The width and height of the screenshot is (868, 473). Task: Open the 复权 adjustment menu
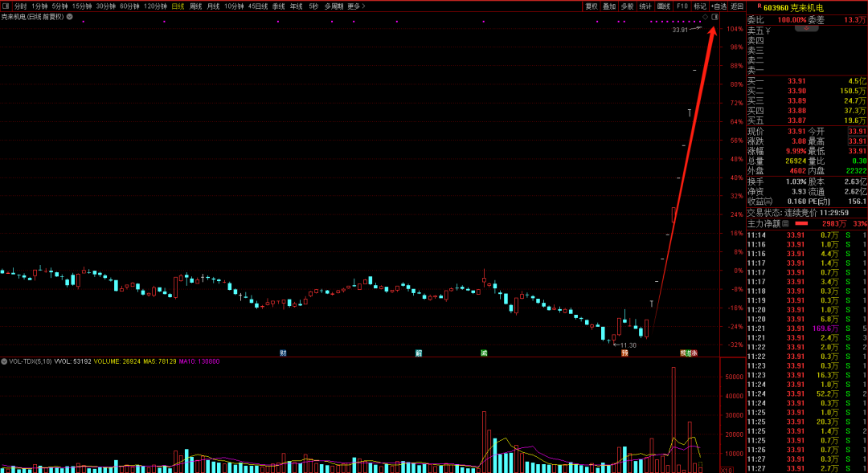pos(592,6)
